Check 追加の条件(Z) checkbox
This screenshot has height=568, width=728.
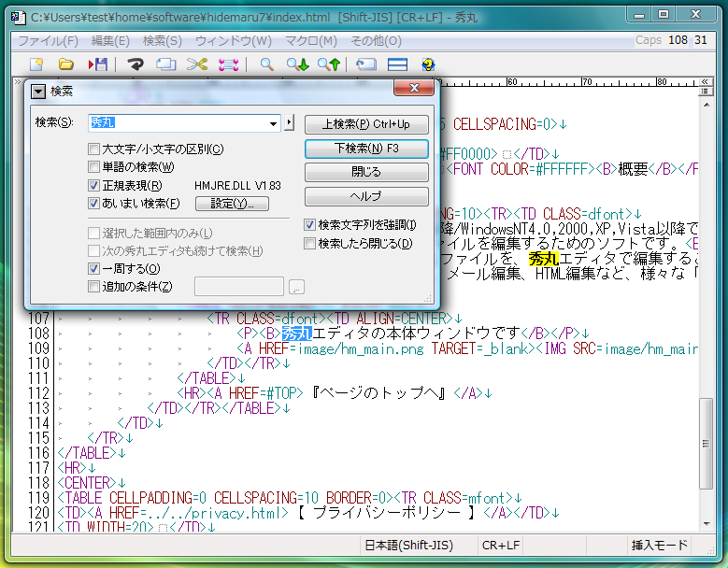[93, 287]
